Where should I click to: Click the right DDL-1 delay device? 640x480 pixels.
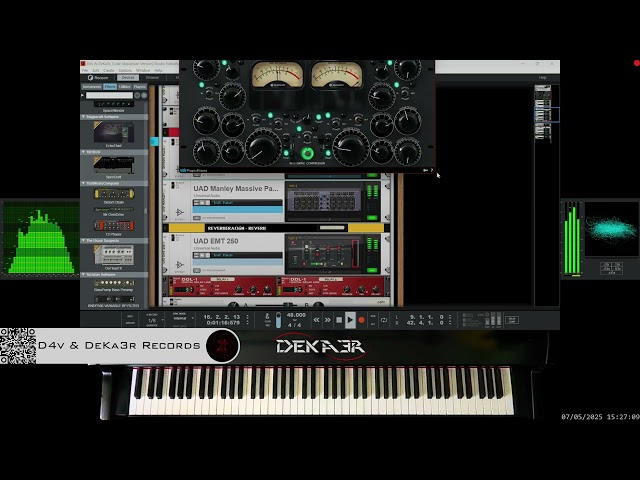tap(331, 286)
